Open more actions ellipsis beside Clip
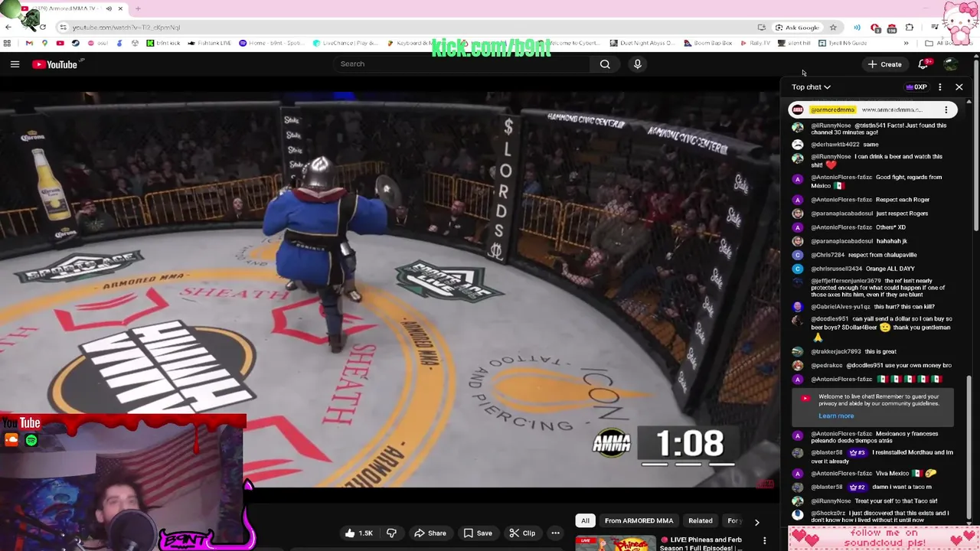 (x=556, y=533)
